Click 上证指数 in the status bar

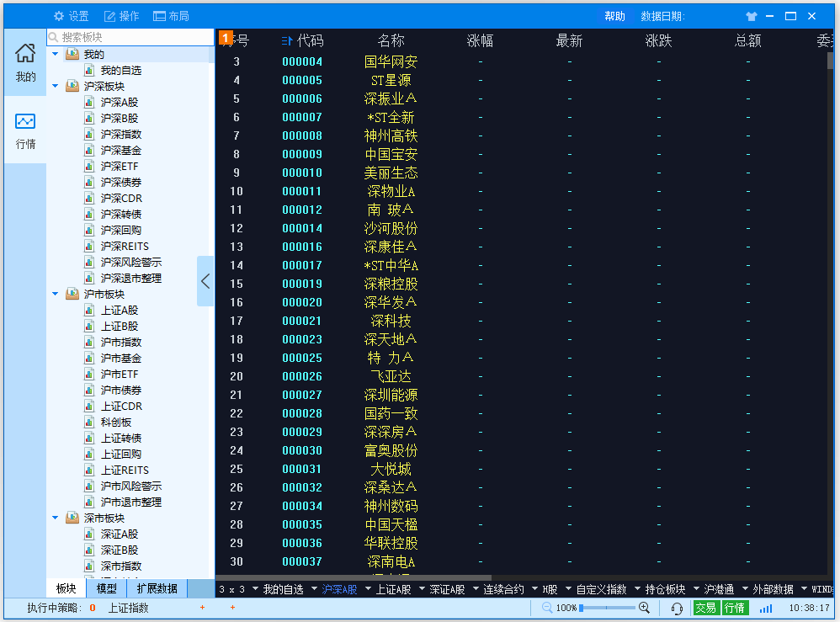[x=129, y=608]
